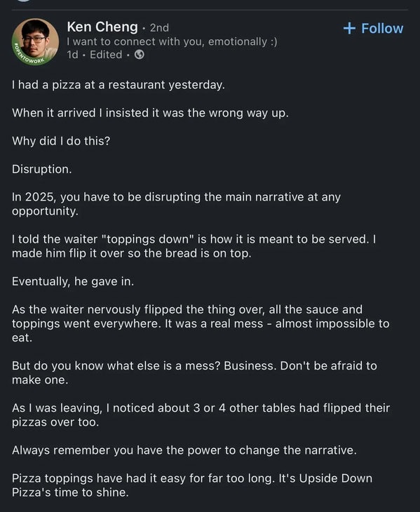Screen dimensions: 420x512
Task: Click the globe public visibility icon
Action: pos(140,55)
